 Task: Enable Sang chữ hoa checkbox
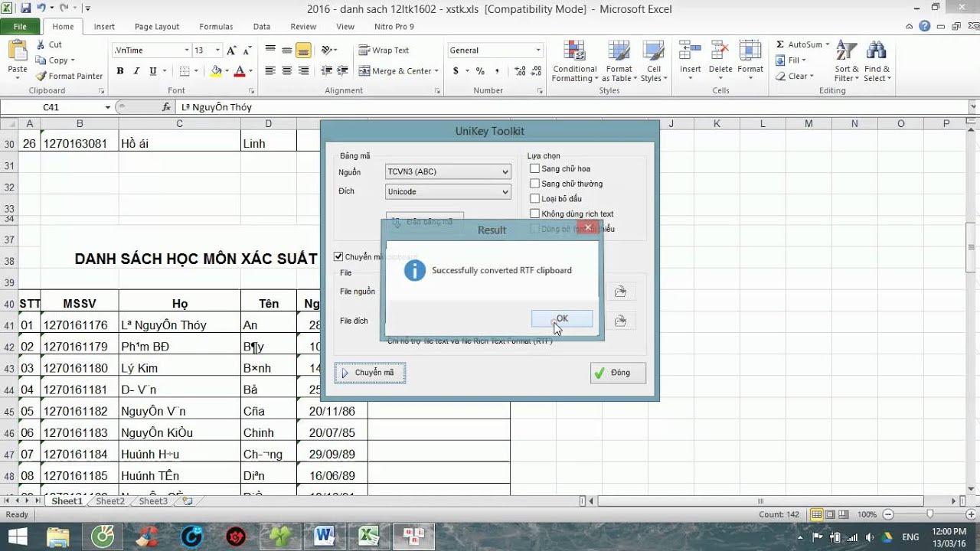[x=535, y=168]
